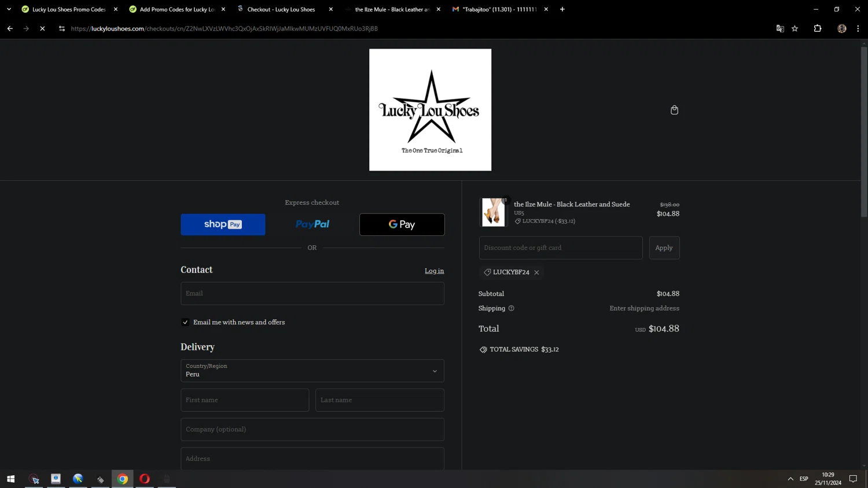
Task: Close the Add Promo Codes tab
Action: coord(223,9)
